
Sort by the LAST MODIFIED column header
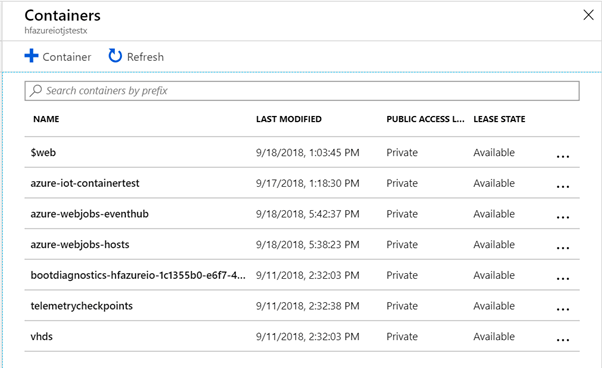(289, 119)
